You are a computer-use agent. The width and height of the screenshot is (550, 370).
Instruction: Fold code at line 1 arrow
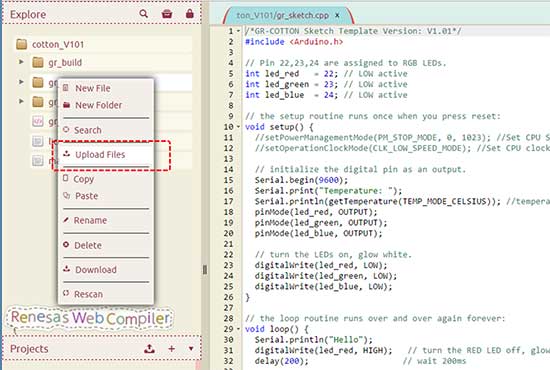coord(239,31)
